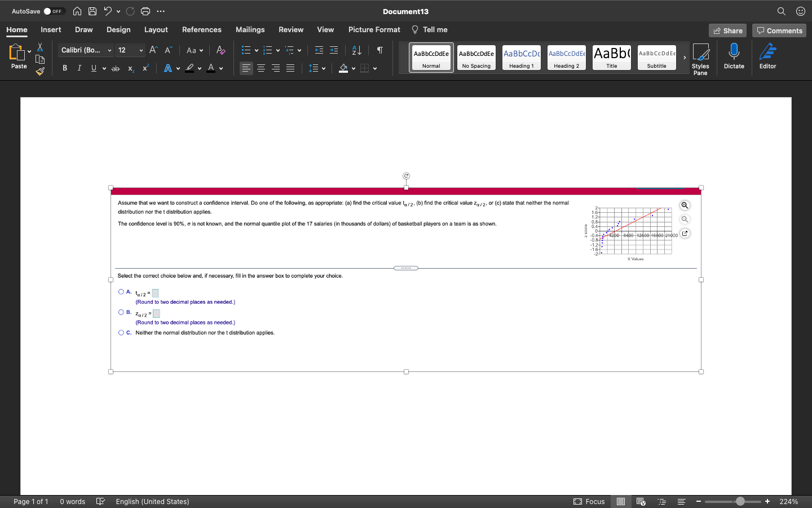
Task: Apply bold formatting
Action: [64, 68]
